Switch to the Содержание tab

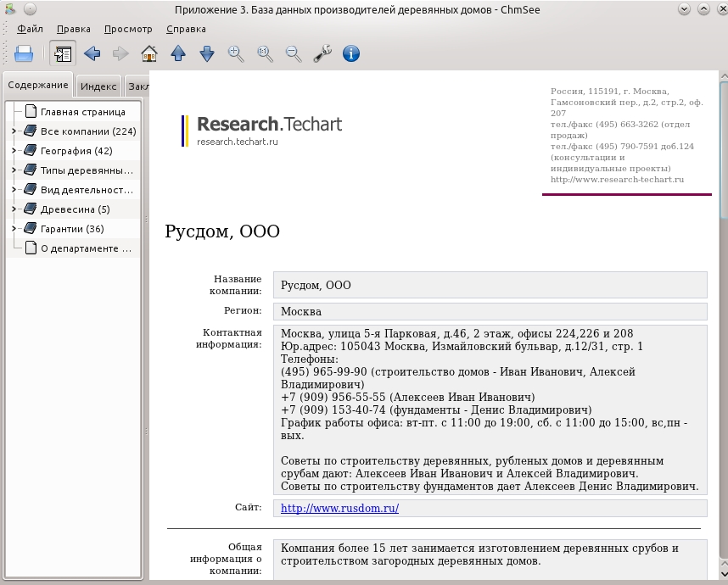click(x=38, y=85)
